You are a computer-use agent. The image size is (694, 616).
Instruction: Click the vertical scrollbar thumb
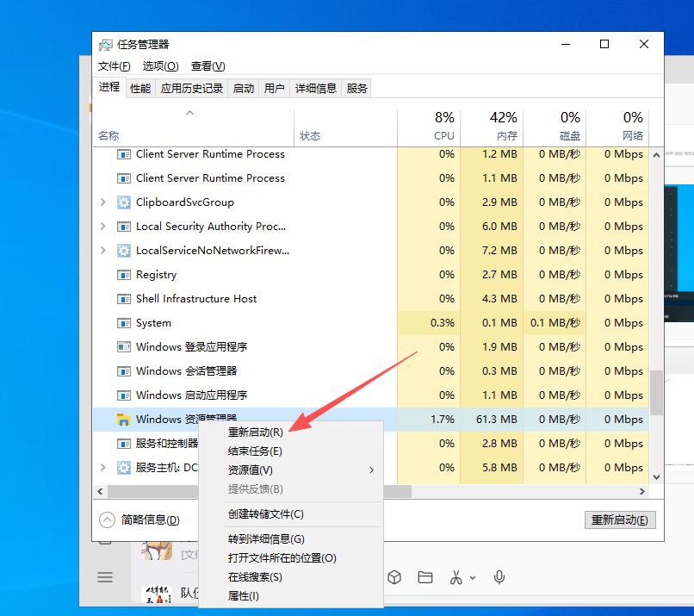(x=656, y=393)
